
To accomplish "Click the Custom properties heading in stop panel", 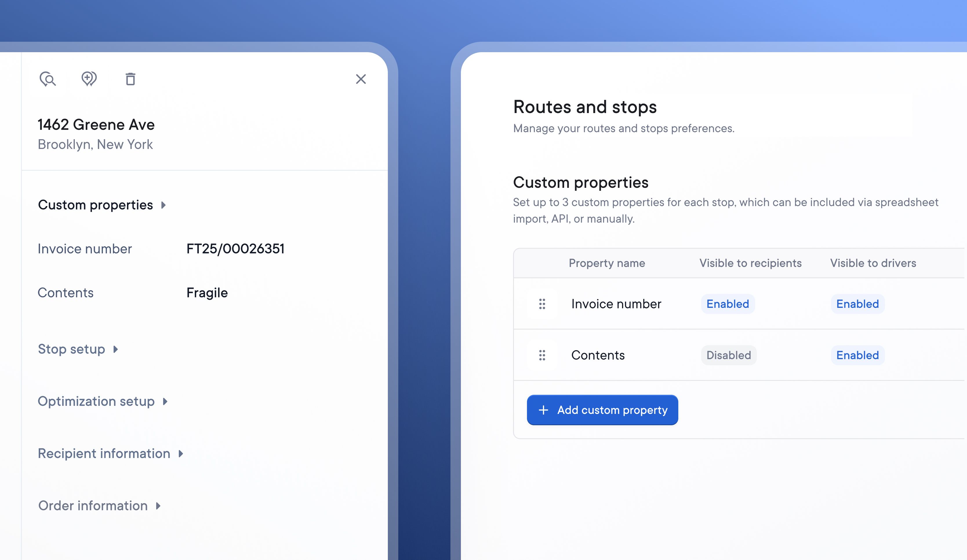I will pos(95,205).
